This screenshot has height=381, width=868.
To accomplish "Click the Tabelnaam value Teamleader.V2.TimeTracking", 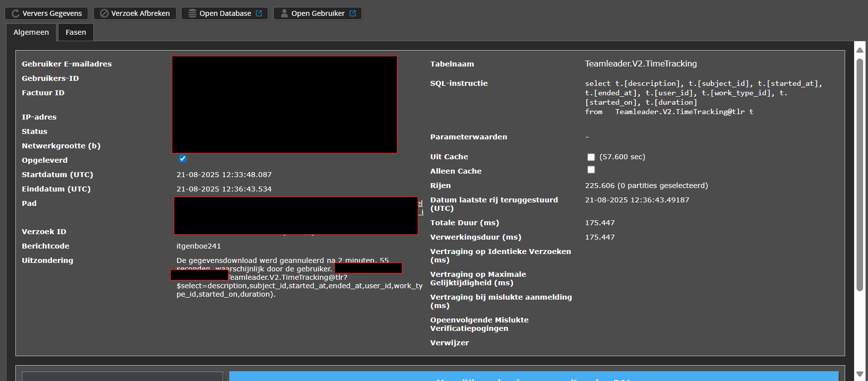I will coord(640,63).
